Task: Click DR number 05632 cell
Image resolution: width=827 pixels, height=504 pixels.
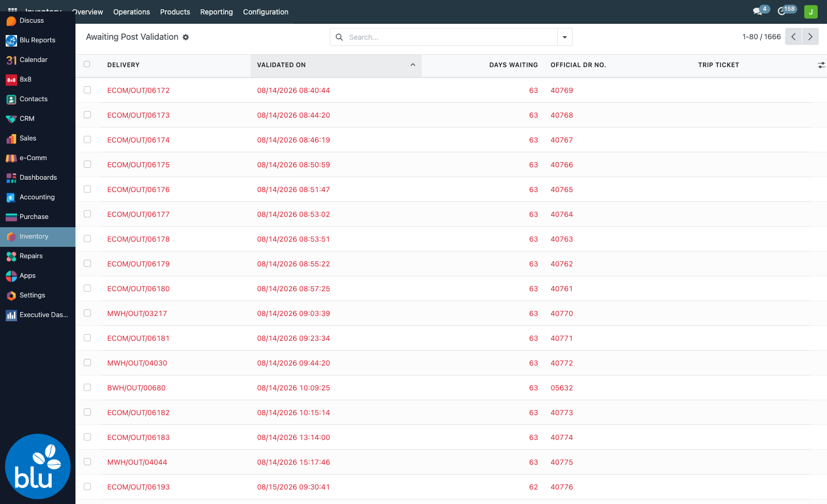Action: point(562,388)
